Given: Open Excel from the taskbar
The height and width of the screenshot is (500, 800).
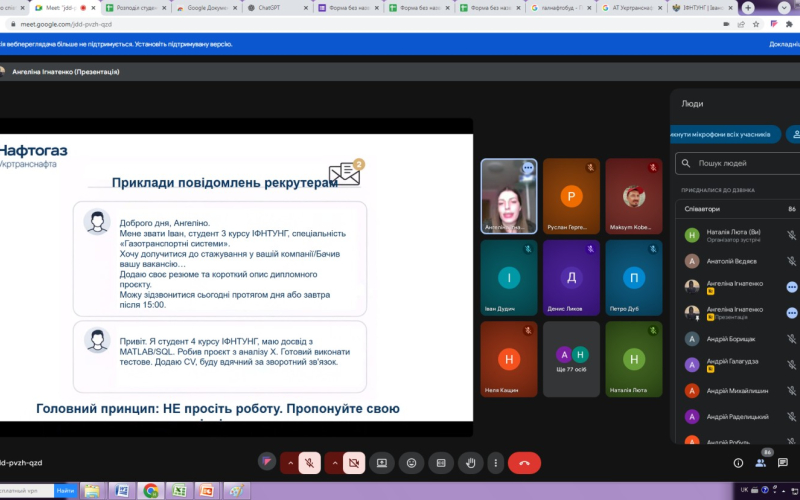Looking at the screenshot, I should [179, 491].
